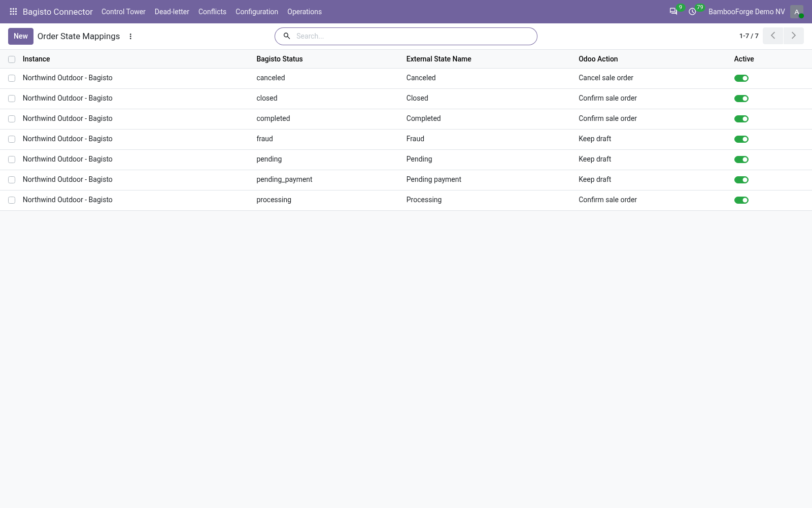Image resolution: width=812 pixels, height=508 pixels.
Task: Disable Active toggle for canceled mapping
Action: [x=741, y=78]
